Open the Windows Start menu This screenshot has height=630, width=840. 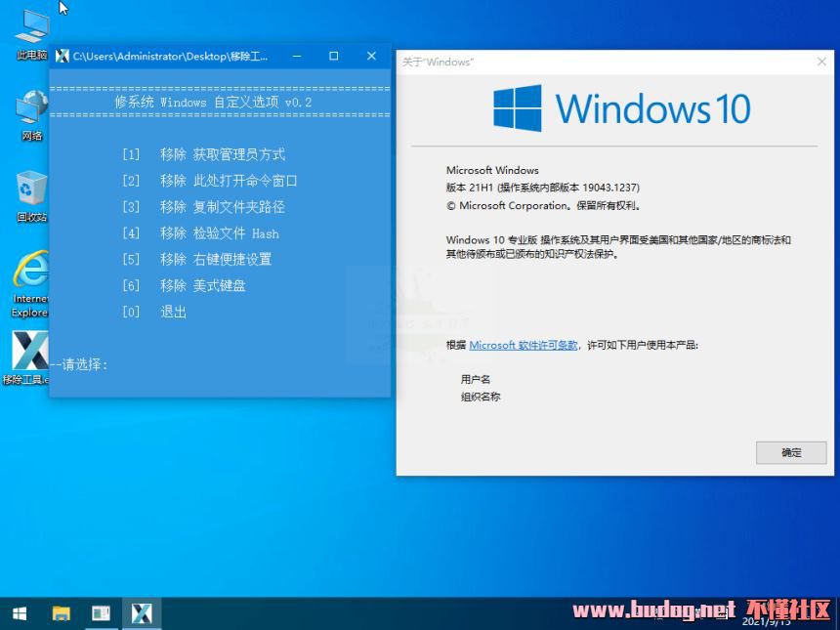20,613
